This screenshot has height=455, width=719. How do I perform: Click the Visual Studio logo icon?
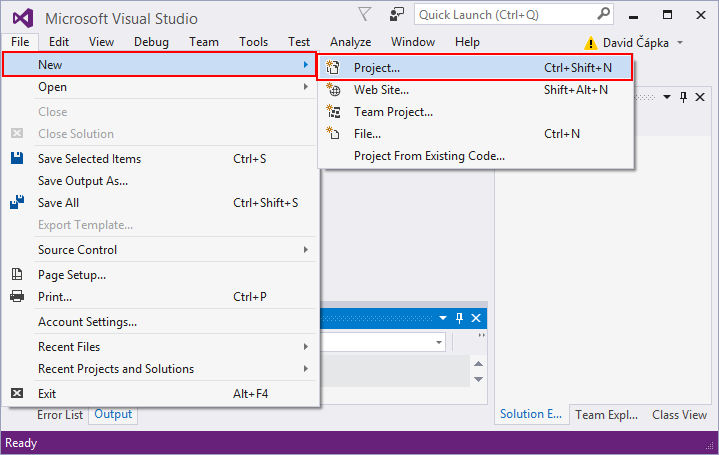23,18
